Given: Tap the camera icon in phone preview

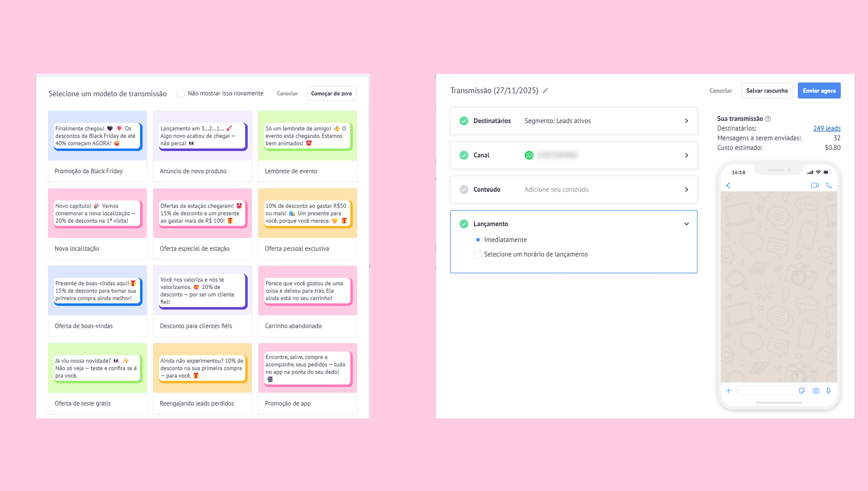Looking at the screenshot, I should [816, 391].
